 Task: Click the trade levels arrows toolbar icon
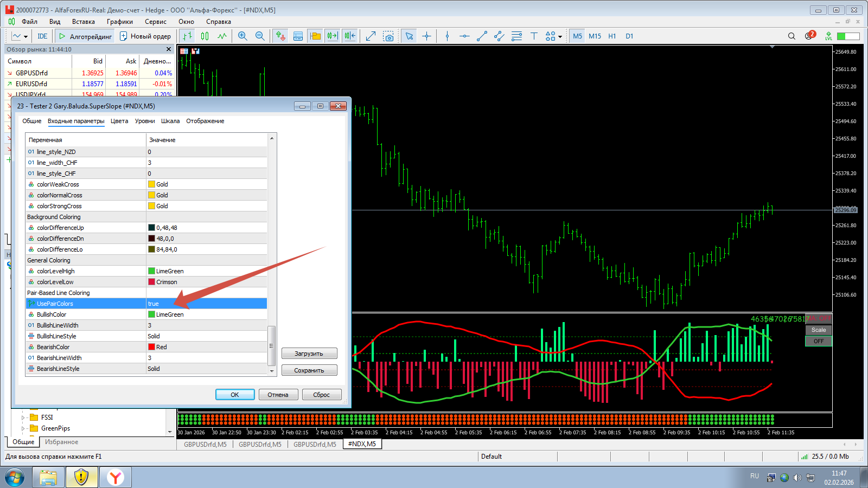[280, 36]
